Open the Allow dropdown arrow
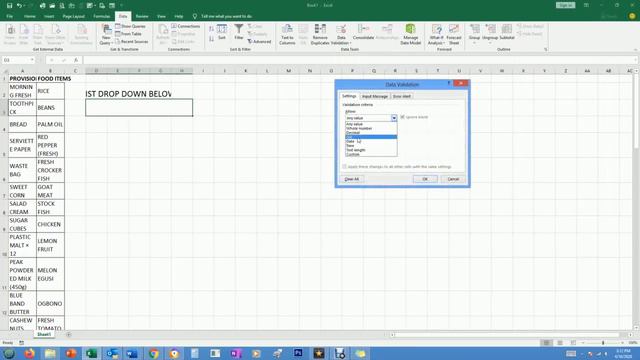The image size is (640, 360). pyautogui.click(x=394, y=118)
